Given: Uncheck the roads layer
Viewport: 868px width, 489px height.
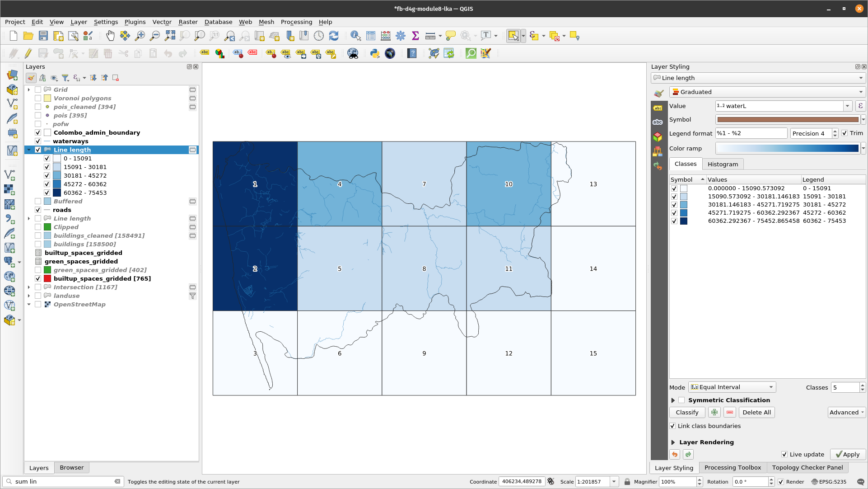Looking at the screenshot, I should (38, 210).
